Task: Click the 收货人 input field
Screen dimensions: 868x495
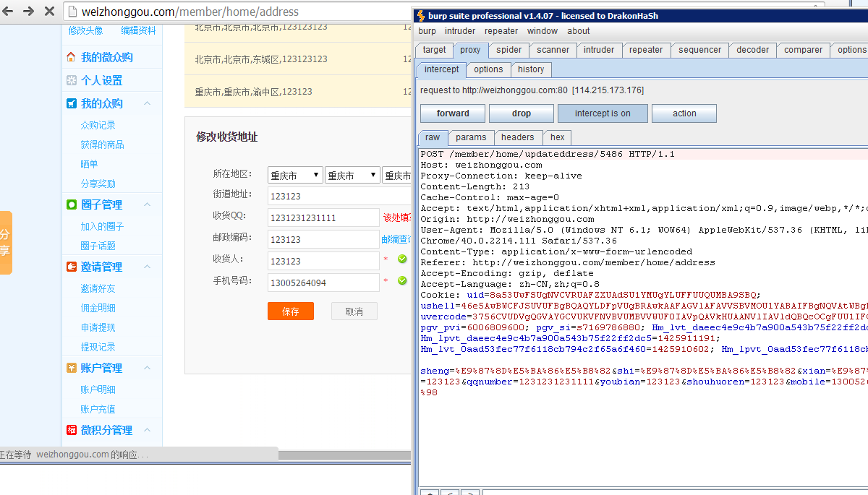Action: click(323, 261)
